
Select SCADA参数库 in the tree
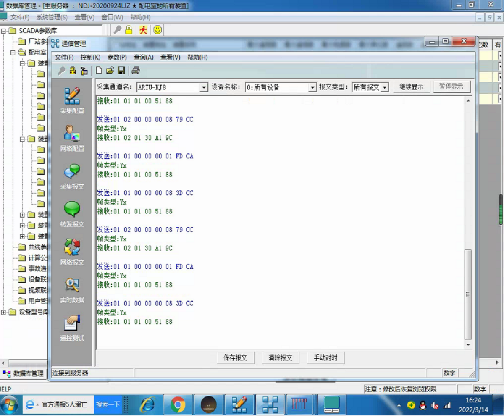coord(38,31)
